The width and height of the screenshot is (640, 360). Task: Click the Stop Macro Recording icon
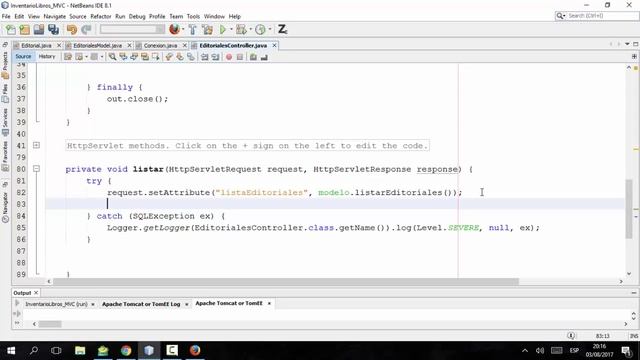click(240, 57)
